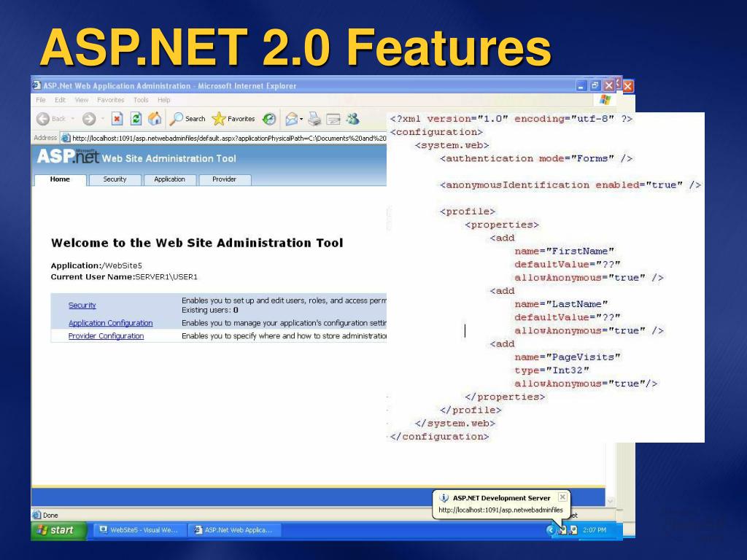Click the name="LastName" attribute line
Viewport: 747px width, 560px height.
(x=561, y=304)
